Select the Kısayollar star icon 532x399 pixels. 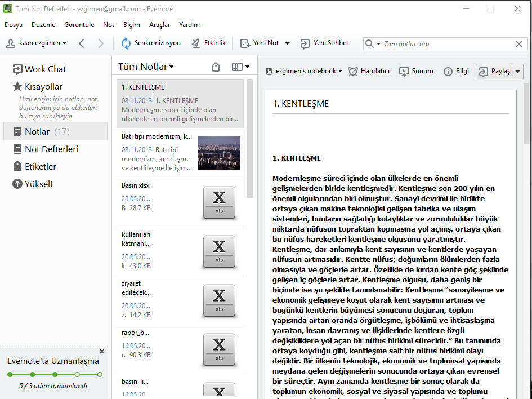(19, 86)
